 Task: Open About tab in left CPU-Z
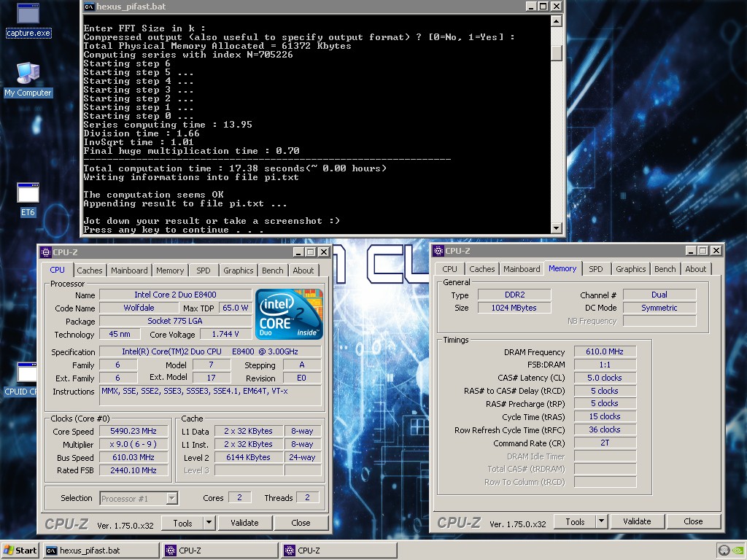[303, 271]
